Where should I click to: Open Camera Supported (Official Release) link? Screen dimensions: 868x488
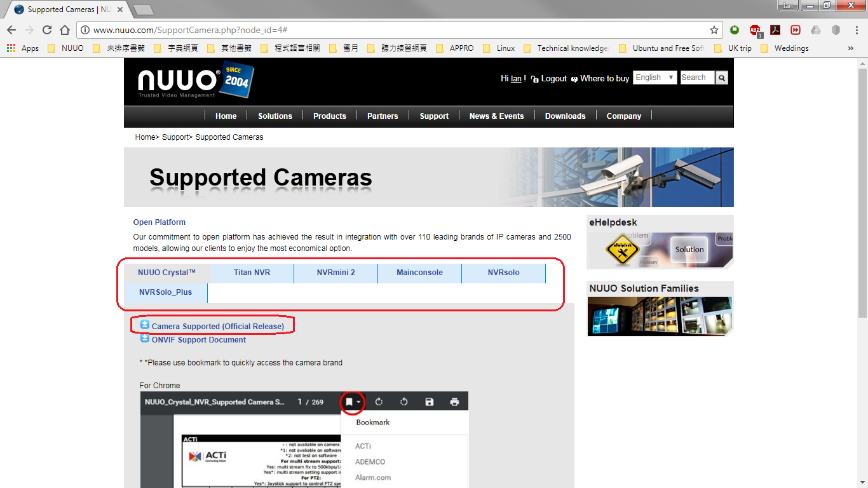[x=217, y=327]
